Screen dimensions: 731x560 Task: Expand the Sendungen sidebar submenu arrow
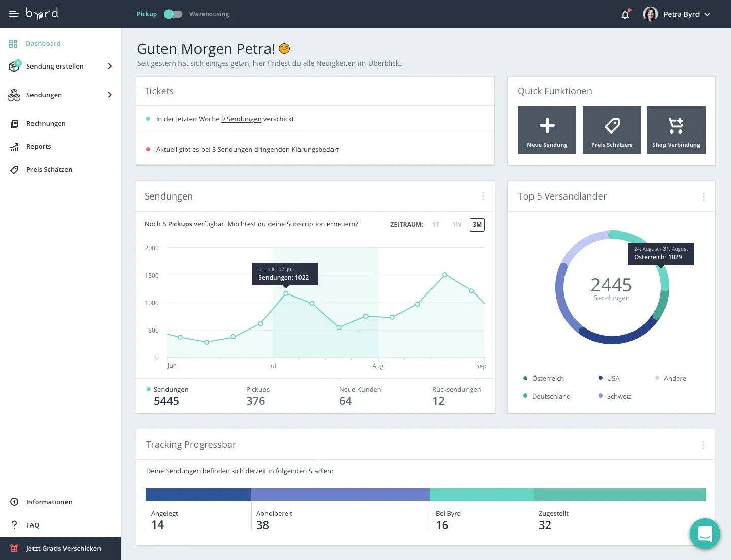[x=110, y=95]
